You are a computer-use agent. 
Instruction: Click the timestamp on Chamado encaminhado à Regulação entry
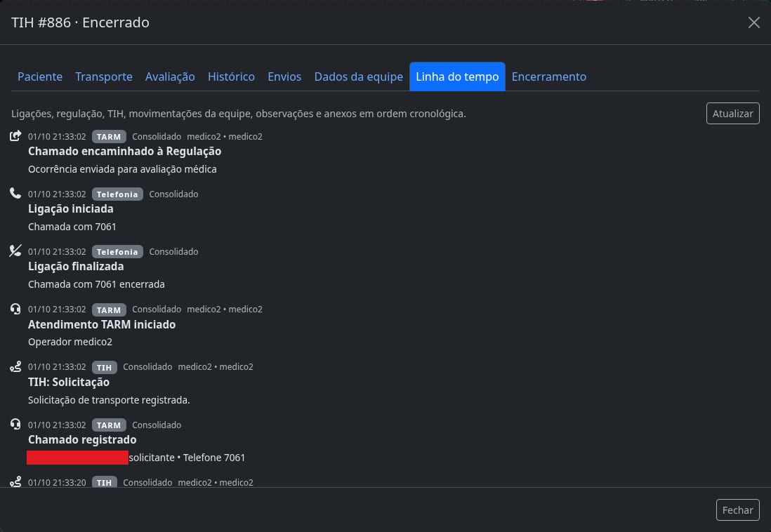point(57,137)
